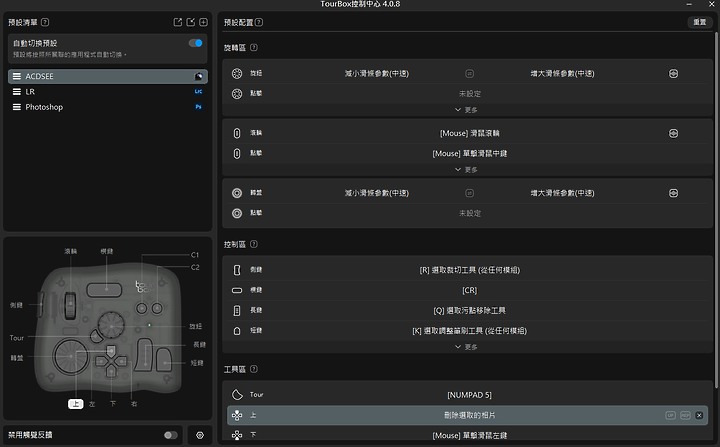720x447 pixels.
Task: Click the Tour button icon in 工具區
Action: [237, 395]
